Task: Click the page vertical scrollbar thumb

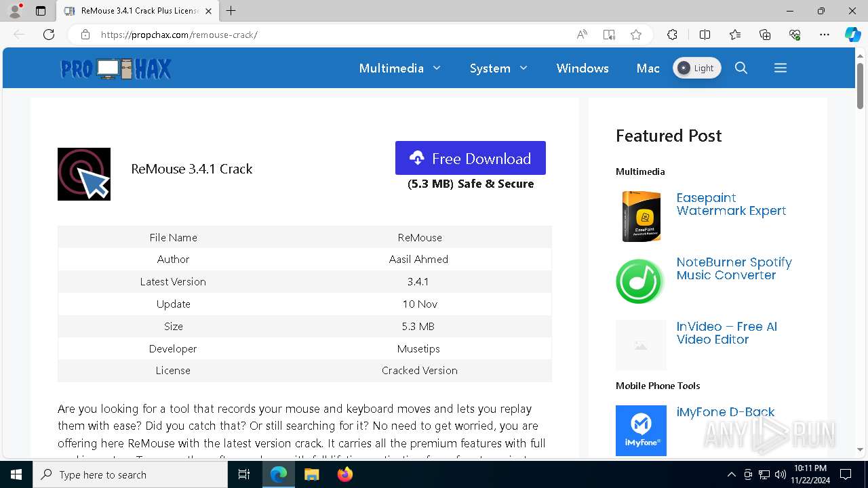Action: tap(860, 85)
